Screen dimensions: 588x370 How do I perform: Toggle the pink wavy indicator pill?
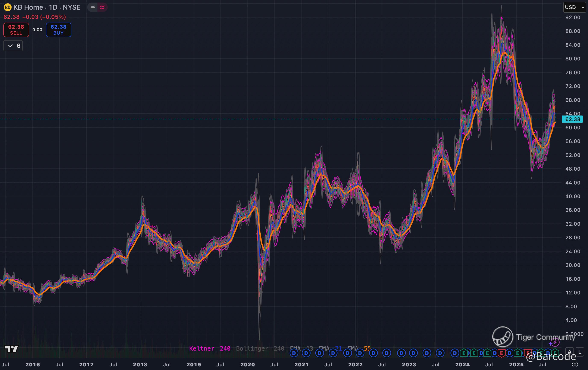click(x=102, y=7)
